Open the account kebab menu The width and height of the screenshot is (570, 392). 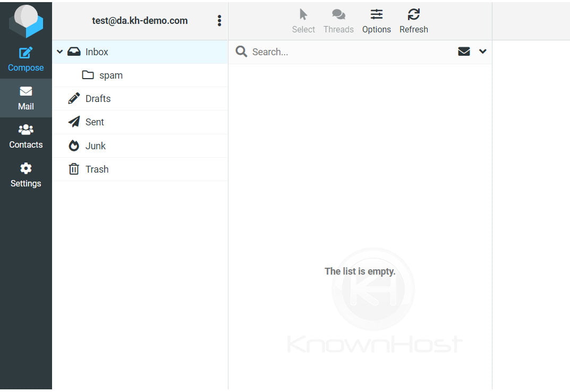click(x=219, y=20)
